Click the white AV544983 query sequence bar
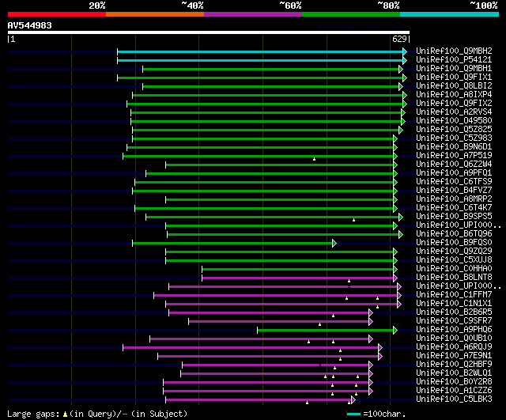Image resolution: width=506 pixels, height=420 pixels. click(209, 32)
